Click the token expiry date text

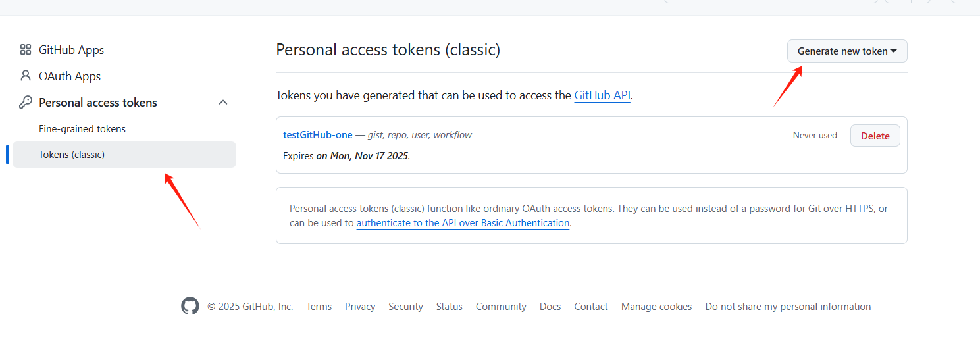[363, 156]
